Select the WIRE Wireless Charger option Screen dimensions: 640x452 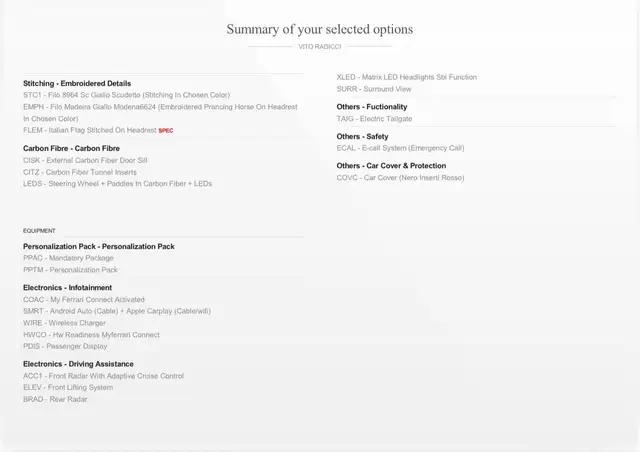(x=64, y=323)
